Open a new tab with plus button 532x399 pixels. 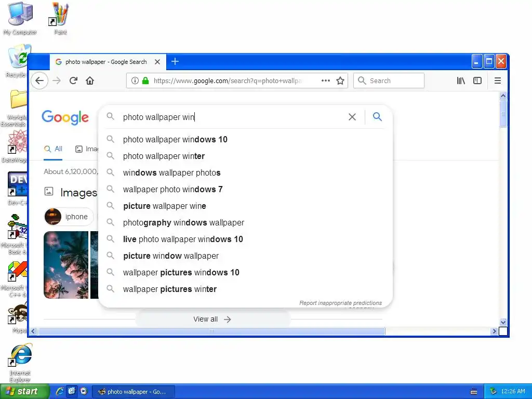(x=175, y=61)
